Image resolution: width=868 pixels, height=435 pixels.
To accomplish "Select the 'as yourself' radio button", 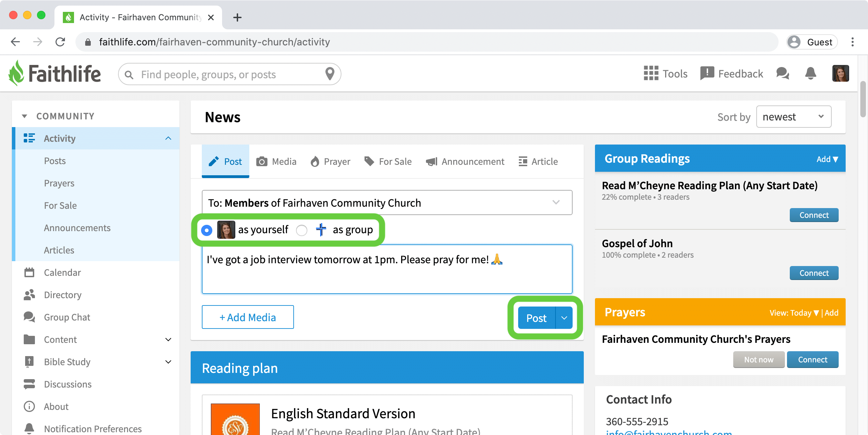I will tap(207, 230).
